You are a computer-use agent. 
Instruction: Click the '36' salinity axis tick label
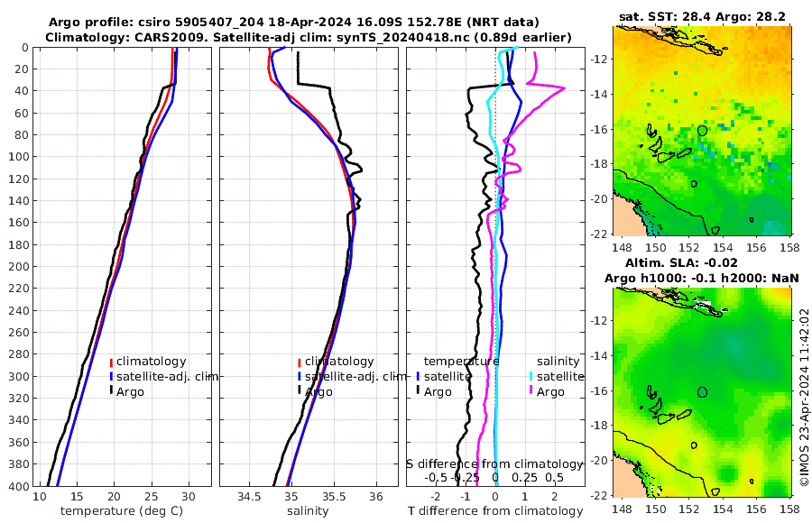pyautogui.click(x=376, y=497)
